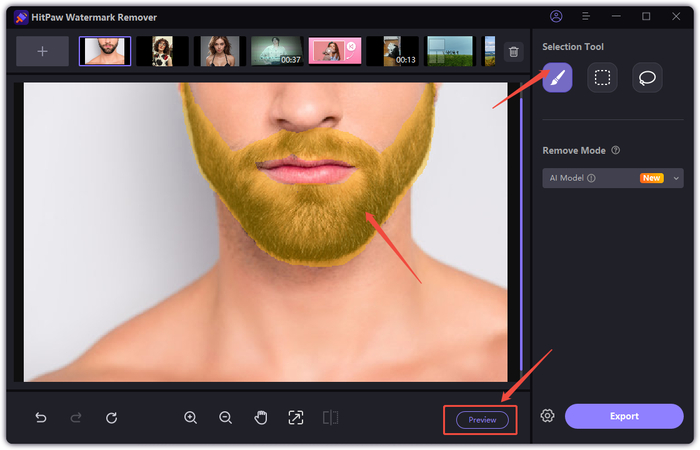This screenshot has width=700, height=450.
Task: Open the hamburger menu in title bar
Action: click(586, 17)
